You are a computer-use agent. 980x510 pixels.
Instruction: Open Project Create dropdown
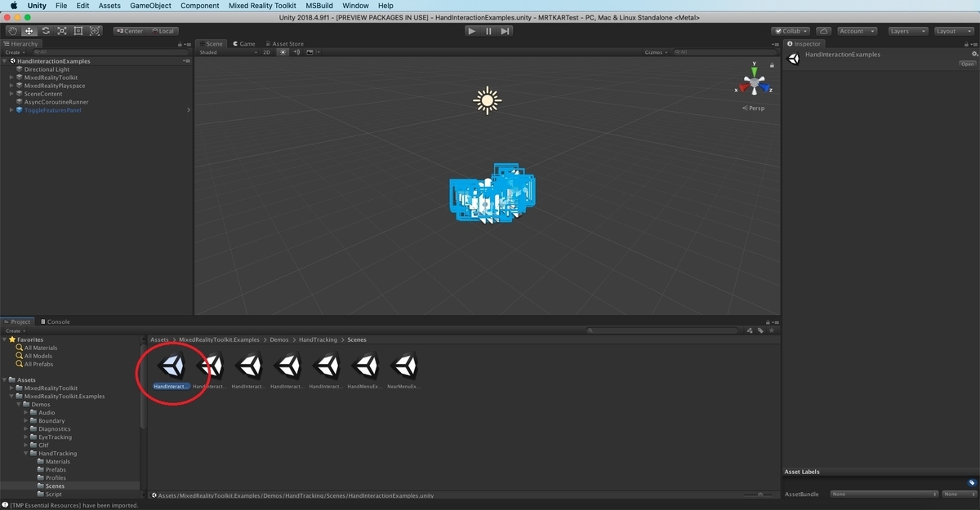(14, 330)
